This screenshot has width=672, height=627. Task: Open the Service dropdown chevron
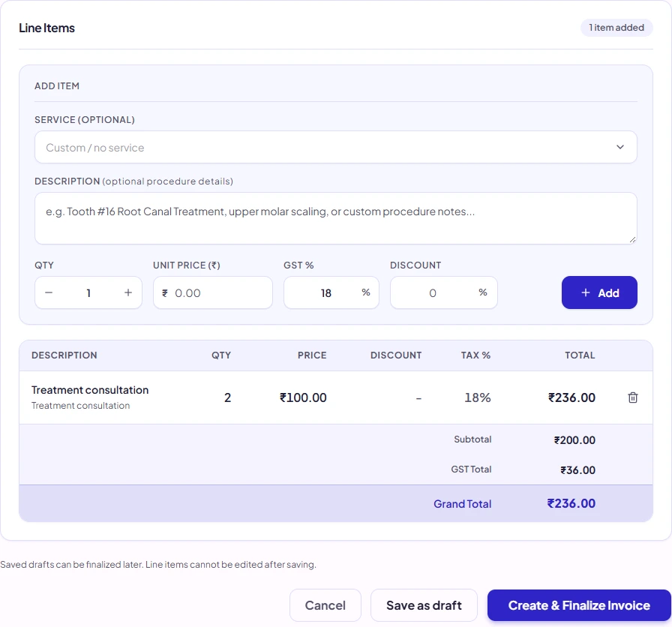coord(619,147)
